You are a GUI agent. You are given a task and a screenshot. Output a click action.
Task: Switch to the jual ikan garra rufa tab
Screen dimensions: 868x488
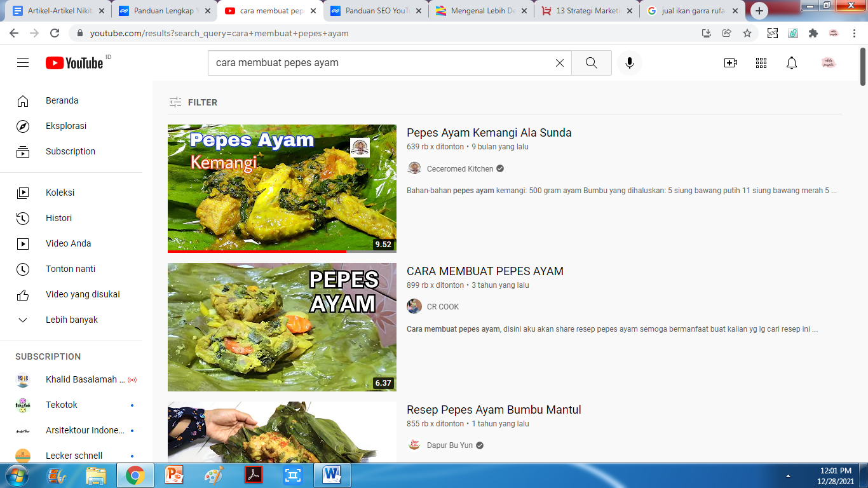coord(693,11)
